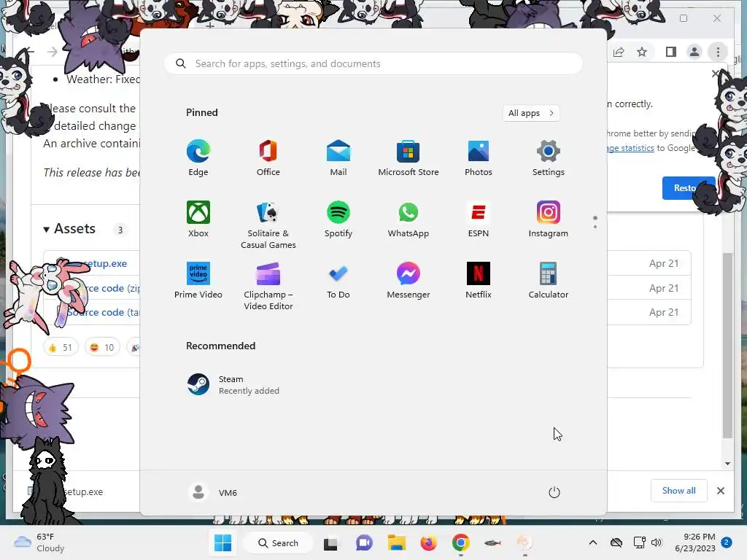
Task: Open Settings from pinned apps
Action: pyautogui.click(x=549, y=158)
